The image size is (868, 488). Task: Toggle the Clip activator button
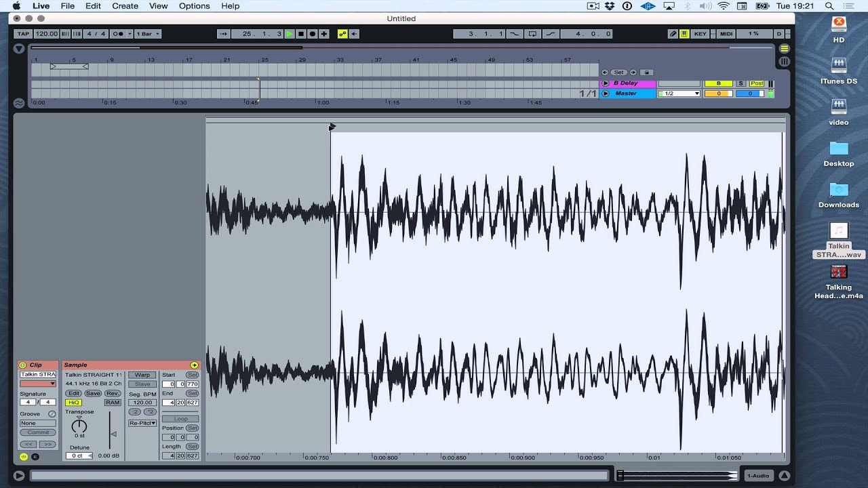click(22, 365)
